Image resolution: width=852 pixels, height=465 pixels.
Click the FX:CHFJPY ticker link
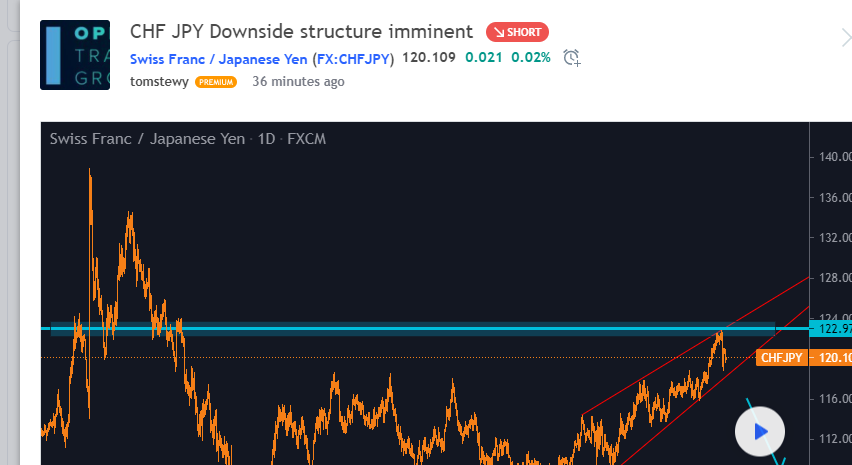click(355, 58)
